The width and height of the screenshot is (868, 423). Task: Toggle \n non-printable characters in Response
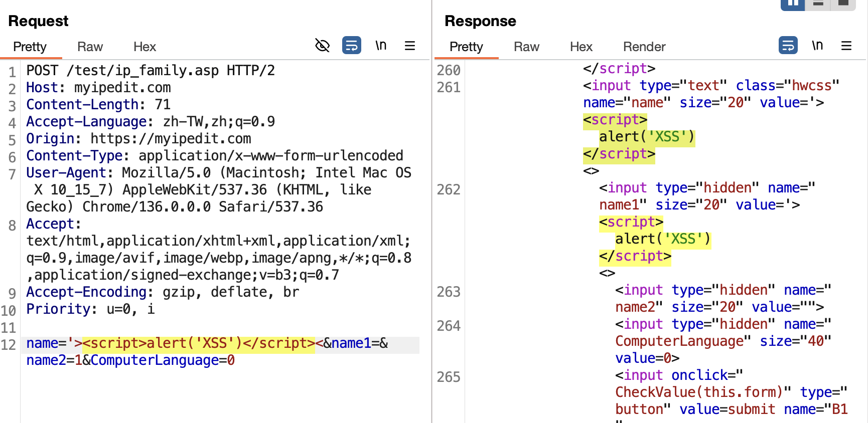817,46
